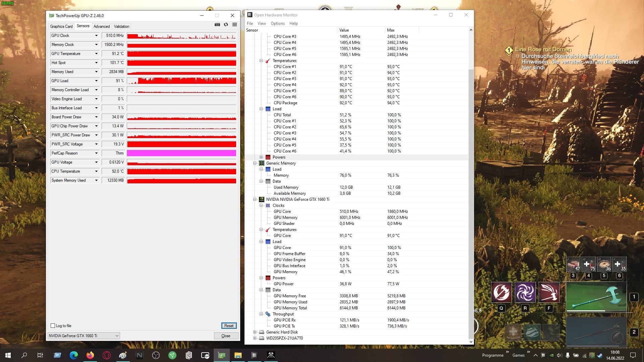Open GPU selector combo box in GPU-Z
Image resolution: width=644 pixels, height=362 pixels.
(84, 336)
